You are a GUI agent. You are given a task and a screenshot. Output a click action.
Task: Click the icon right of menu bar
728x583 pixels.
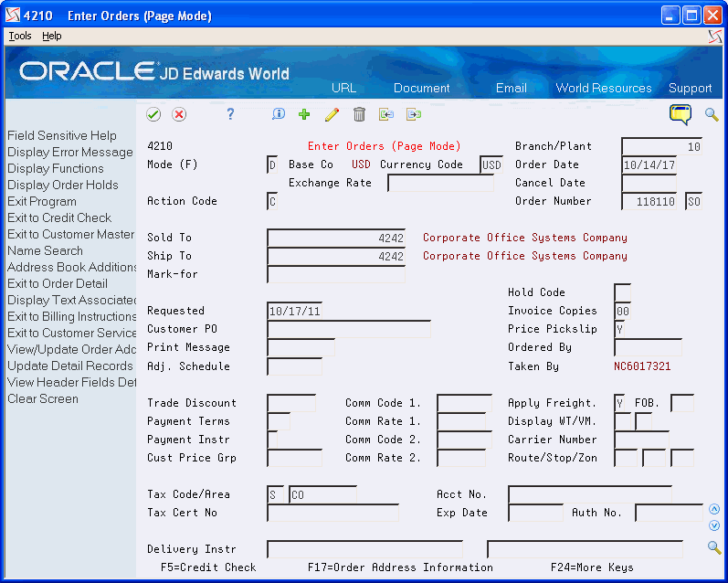click(715, 37)
